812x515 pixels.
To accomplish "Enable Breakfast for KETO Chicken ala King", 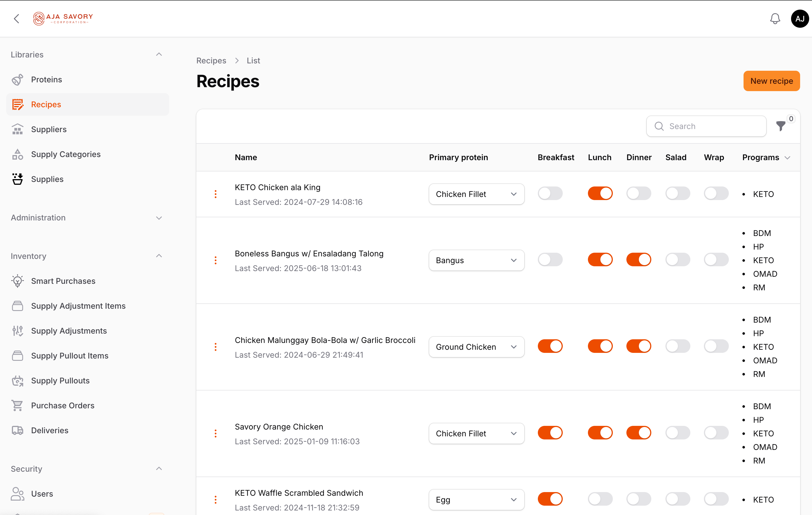I will pos(550,193).
